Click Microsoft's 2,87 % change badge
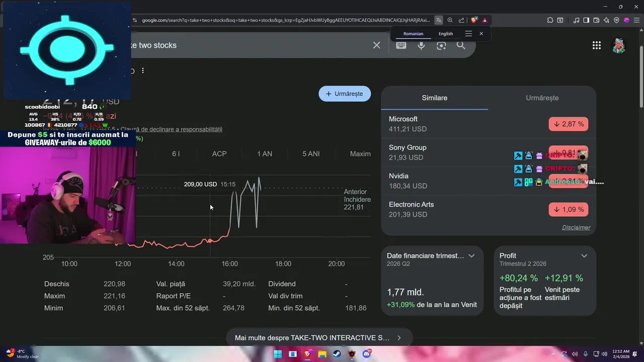 569,124
